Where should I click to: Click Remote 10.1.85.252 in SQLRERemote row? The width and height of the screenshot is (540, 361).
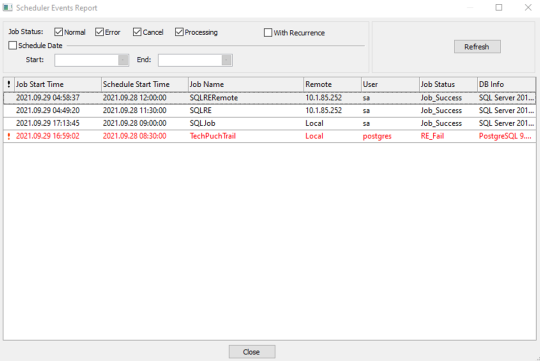click(x=323, y=98)
